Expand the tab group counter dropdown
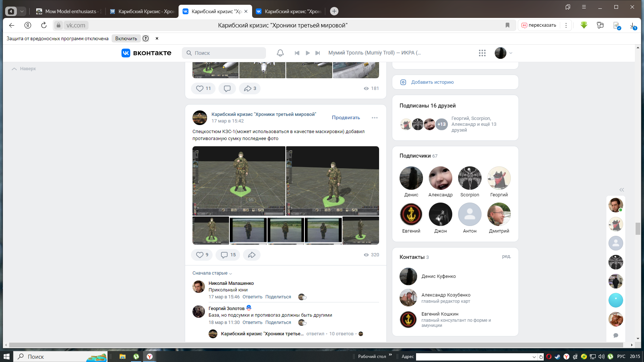The height and width of the screenshot is (362, 644). click(x=22, y=11)
